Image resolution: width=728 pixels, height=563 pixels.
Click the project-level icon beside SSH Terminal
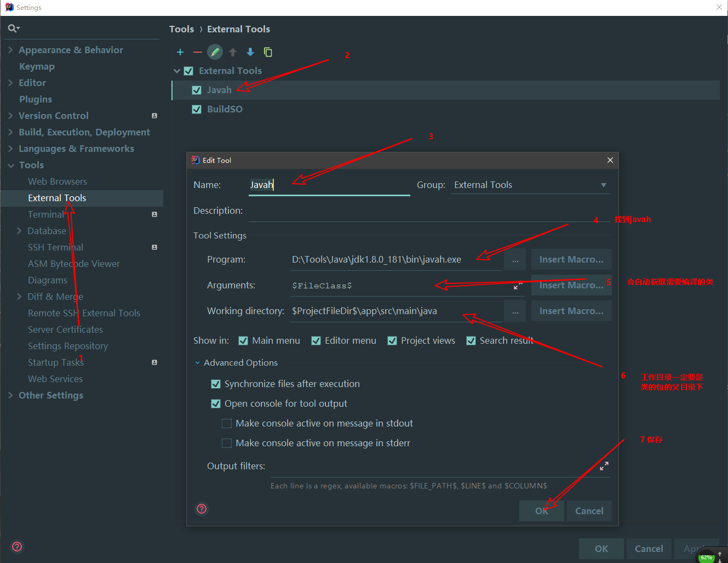coord(154,247)
